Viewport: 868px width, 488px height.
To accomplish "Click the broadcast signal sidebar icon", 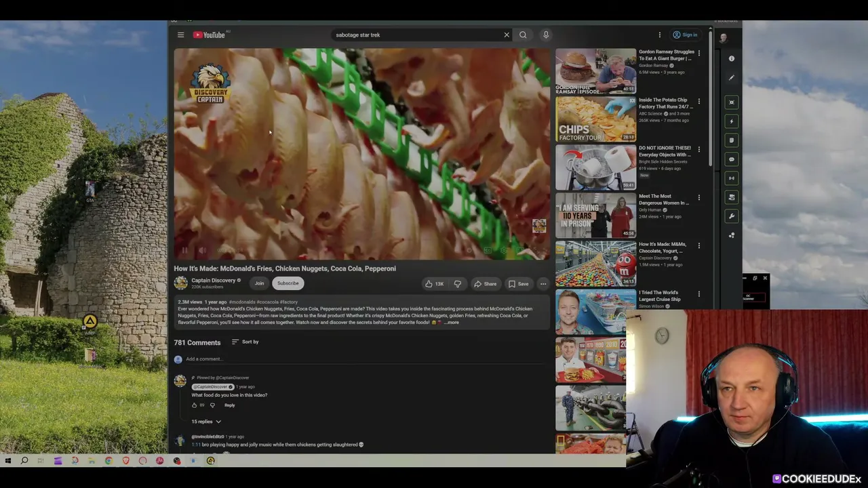I will [732, 178].
